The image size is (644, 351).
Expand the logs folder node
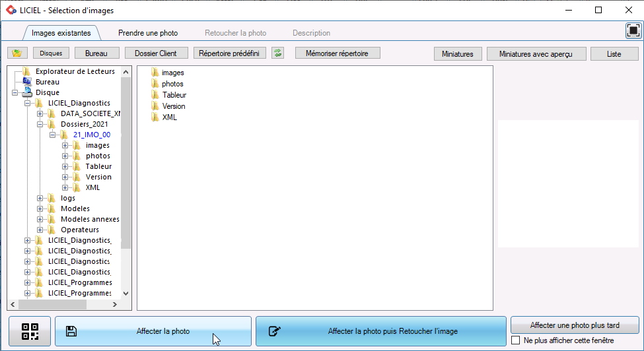(40, 198)
